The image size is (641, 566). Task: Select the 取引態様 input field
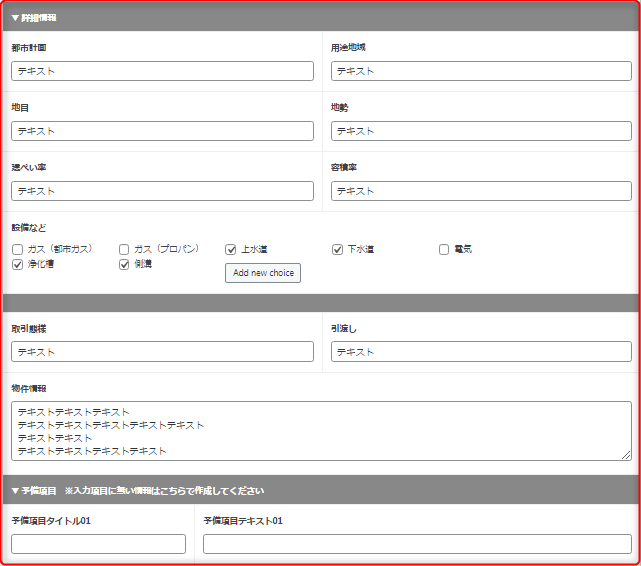coord(162,352)
